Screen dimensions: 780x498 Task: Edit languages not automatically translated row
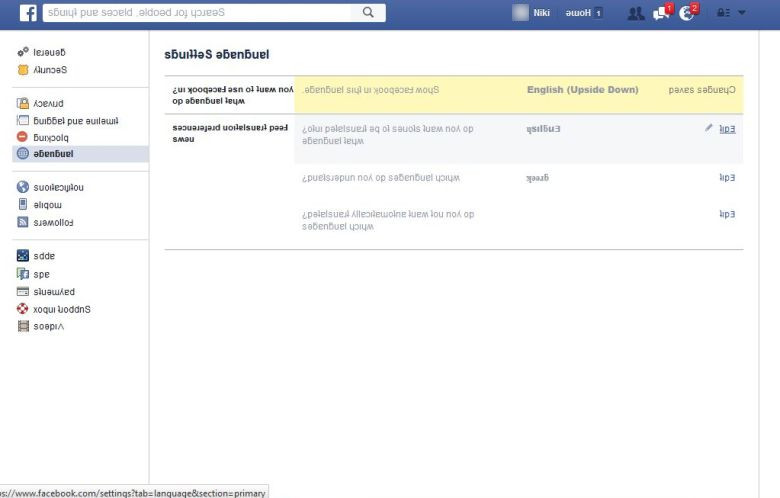point(727,214)
